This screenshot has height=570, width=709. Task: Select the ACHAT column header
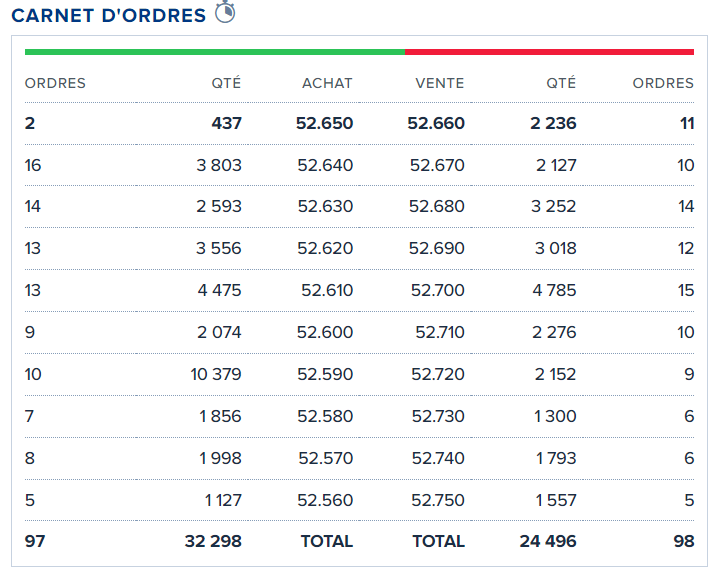point(327,83)
